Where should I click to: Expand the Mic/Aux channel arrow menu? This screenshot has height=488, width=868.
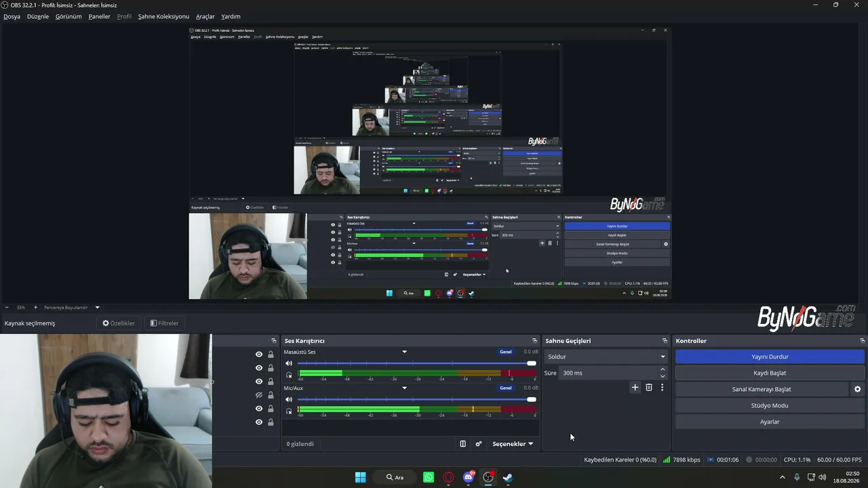pyautogui.click(x=404, y=388)
